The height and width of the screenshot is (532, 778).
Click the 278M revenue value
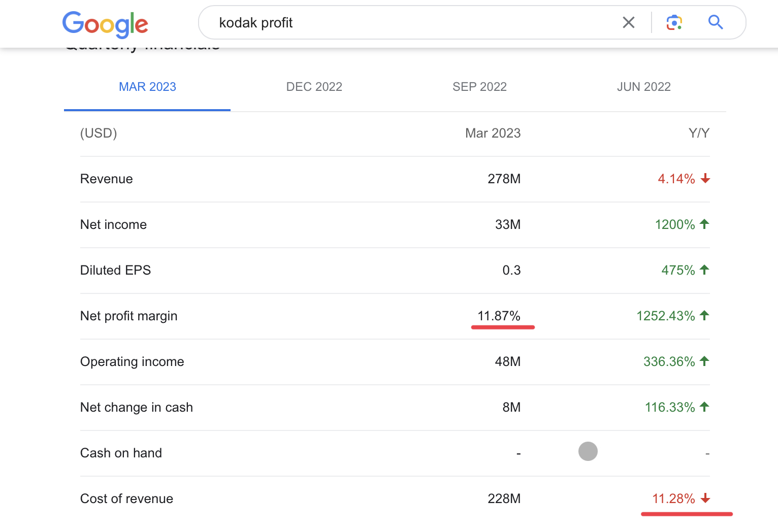(504, 179)
